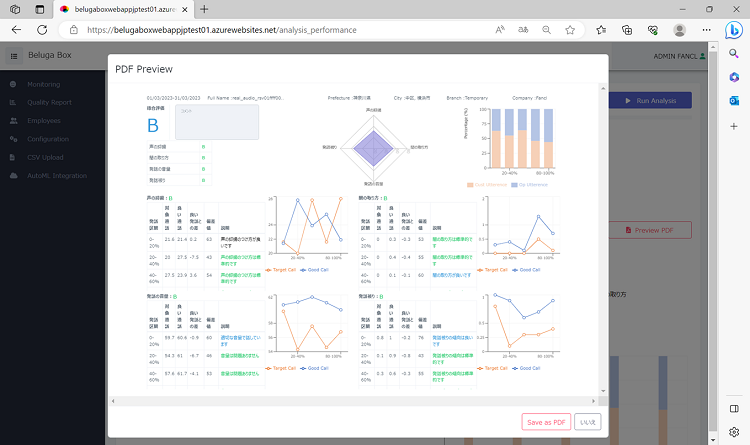Click the browser profile avatar icon
The image size is (750, 445).
[679, 30]
